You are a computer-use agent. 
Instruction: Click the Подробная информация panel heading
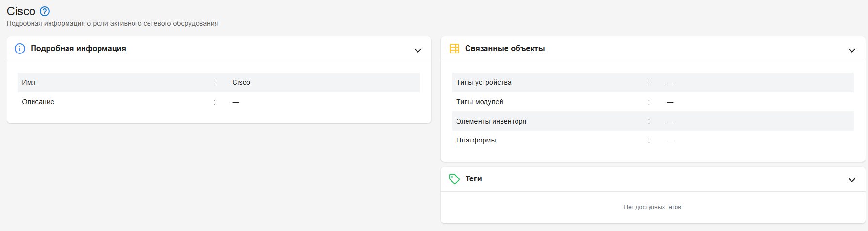pos(78,49)
